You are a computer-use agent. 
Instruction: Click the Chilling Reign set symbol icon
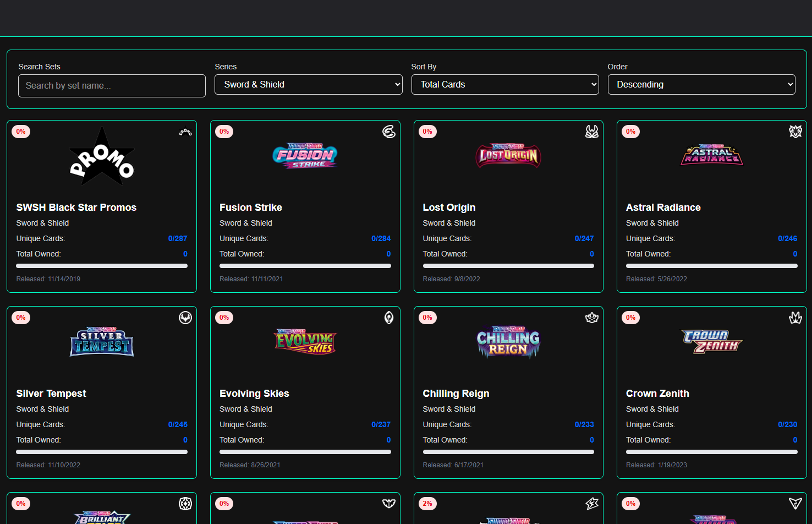[591, 318]
